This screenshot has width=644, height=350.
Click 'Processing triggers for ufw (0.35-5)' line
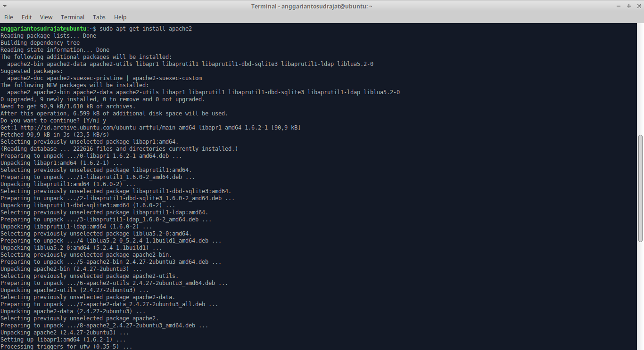66,347
